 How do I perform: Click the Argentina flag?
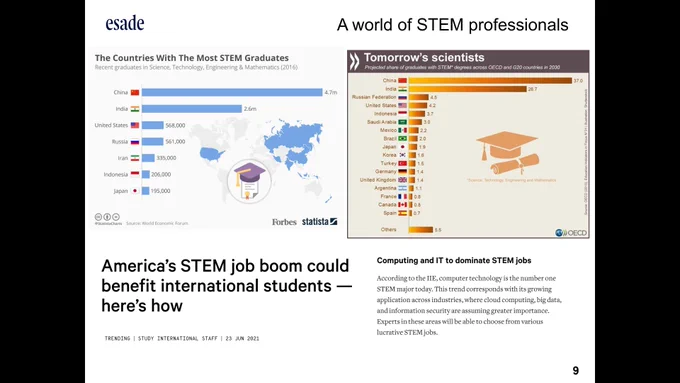(402, 188)
